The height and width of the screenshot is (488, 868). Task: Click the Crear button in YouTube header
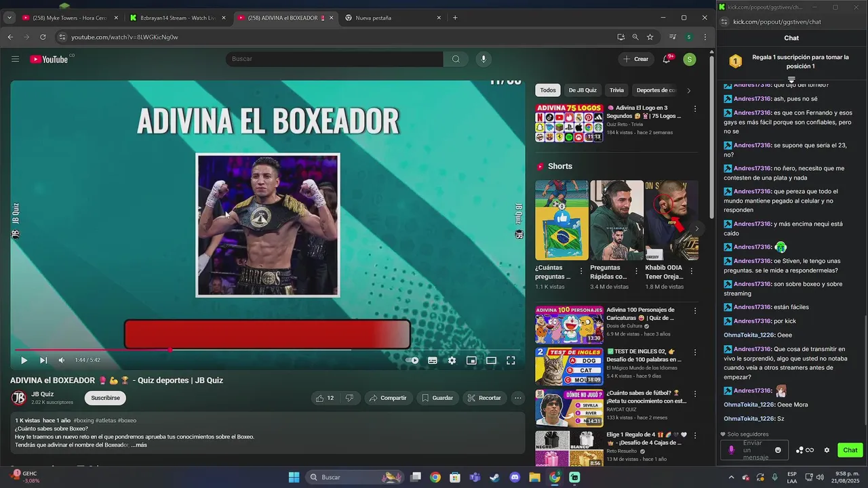click(x=635, y=59)
